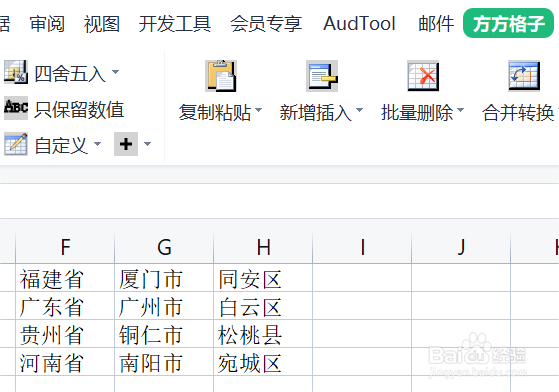Select the 方方格子 tab
559x392 pixels.
(x=508, y=24)
